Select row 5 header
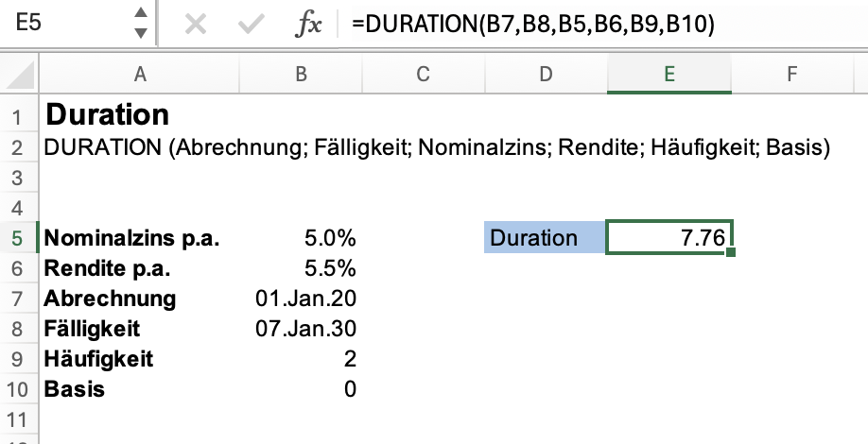Screen dimensions: 868x444 coord(16,237)
